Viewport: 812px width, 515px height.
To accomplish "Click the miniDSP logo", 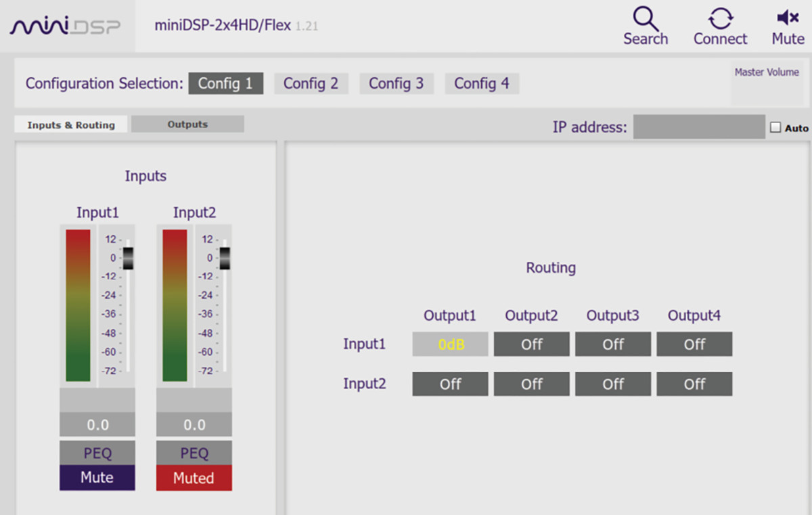I will pyautogui.click(x=65, y=26).
